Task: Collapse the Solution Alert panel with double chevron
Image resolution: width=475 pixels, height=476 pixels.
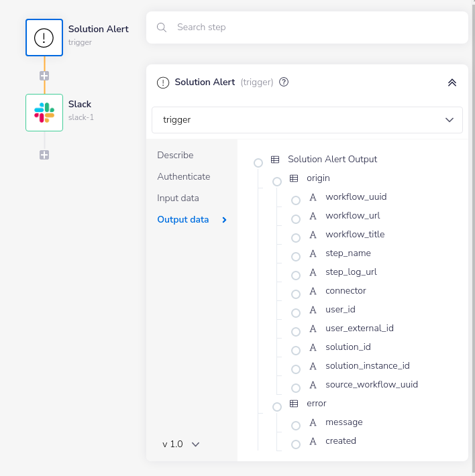Action: 452,82
